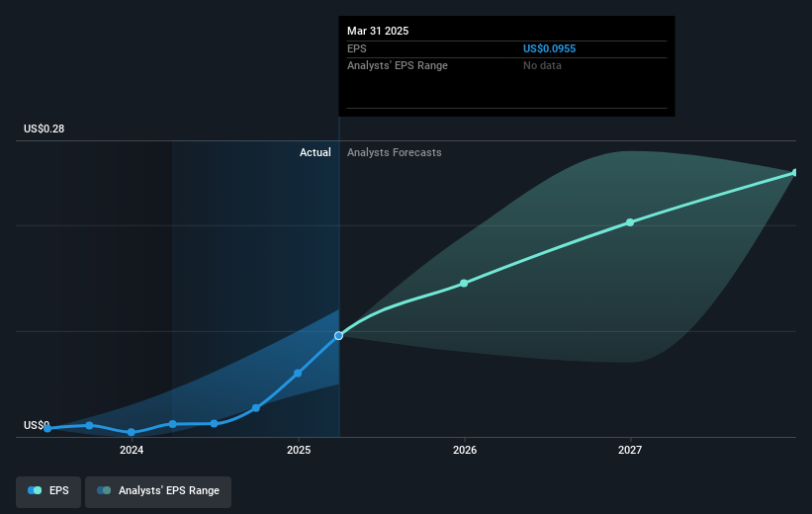Click the Actual section label
Image resolution: width=812 pixels, height=514 pixels.
[x=315, y=152]
